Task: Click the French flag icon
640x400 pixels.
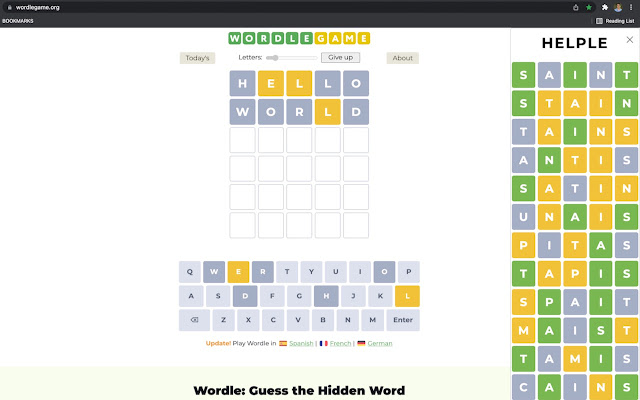Action: [x=324, y=343]
